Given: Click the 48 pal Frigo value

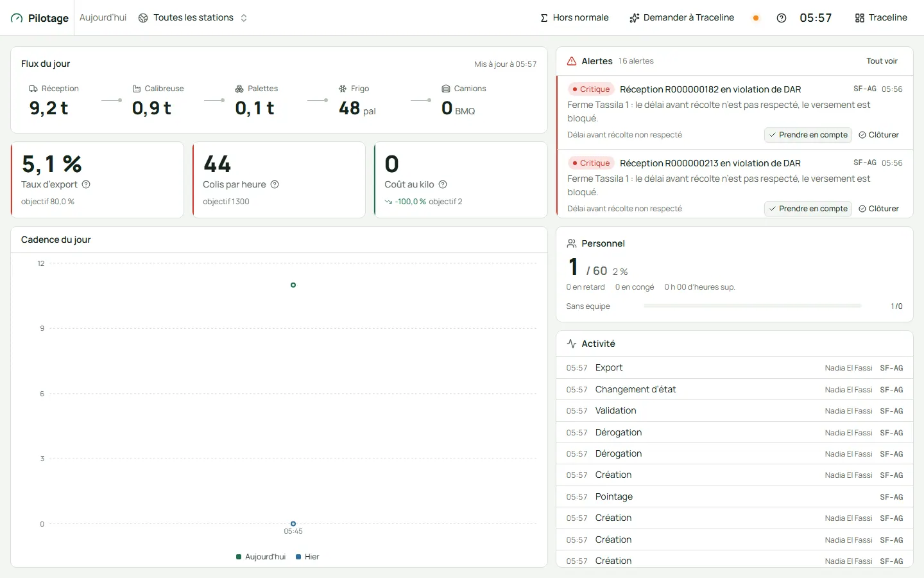Looking at the screenshot, I should click(357, 109).
